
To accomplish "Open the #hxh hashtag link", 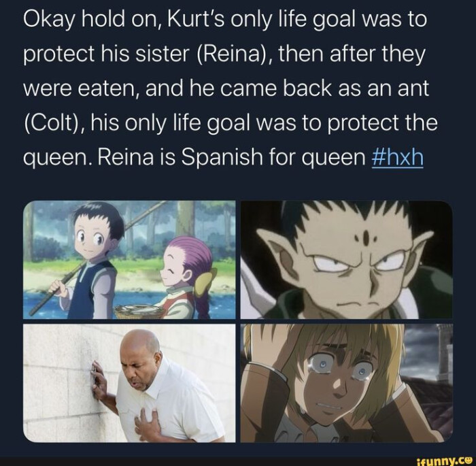I will point(397,157).
